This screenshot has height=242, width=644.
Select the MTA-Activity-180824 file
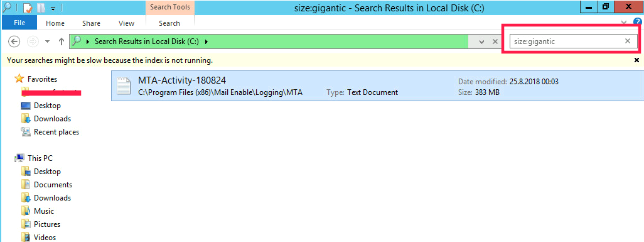click(x=377, y=86)
